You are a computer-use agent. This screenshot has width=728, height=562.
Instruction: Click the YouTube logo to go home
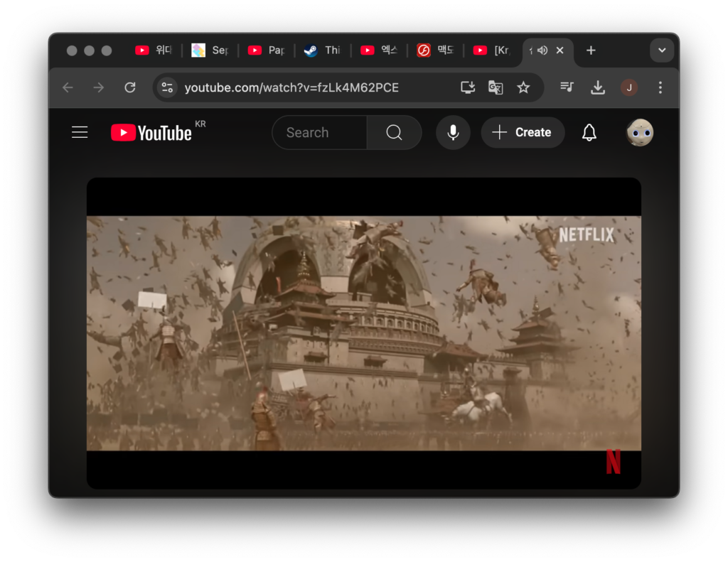(x=151, y=133)
